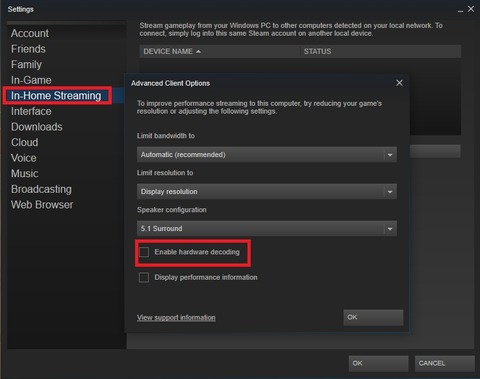Image resolution: width=480 pixels, height=379 pixels.
Task: Open the Speaker configuration dropdown
Action: pyautogui.click(x=267, y=229)
